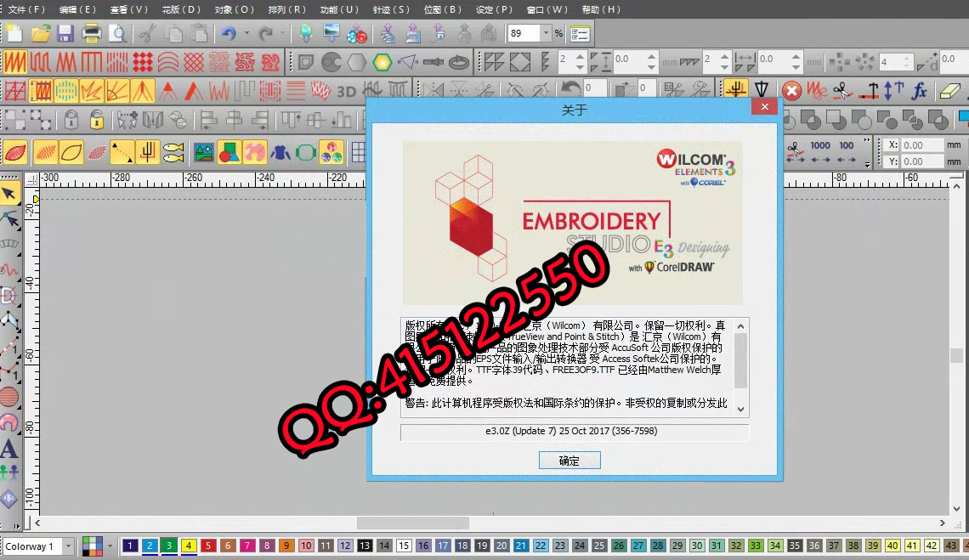969x560 pixels.
Task: Toggle the colored shapes vector display icon
Action: (229, 152)
